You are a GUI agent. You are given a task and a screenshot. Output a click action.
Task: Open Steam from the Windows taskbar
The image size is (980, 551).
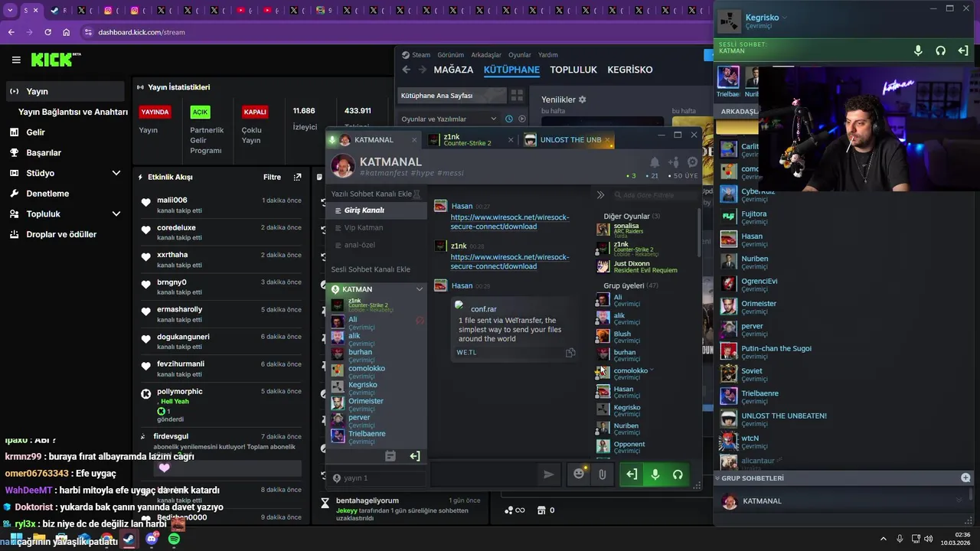(x=129, y=539)
